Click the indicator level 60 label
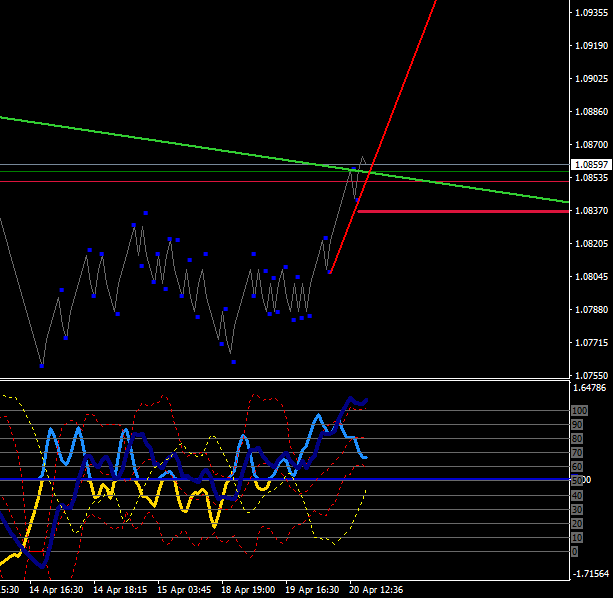The height and width of the screenshot is (598, 613). tap(577, 466)
